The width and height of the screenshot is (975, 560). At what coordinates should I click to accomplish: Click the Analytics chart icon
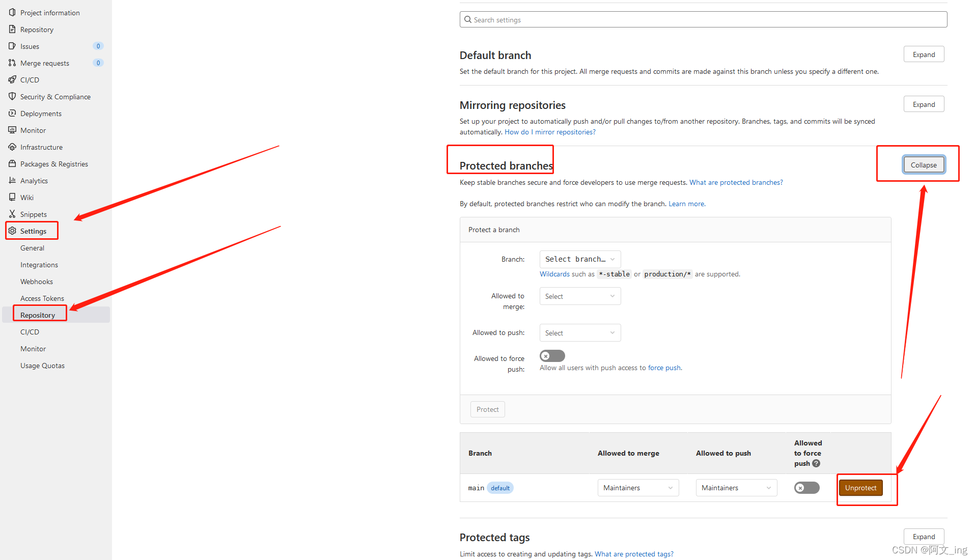12,180
